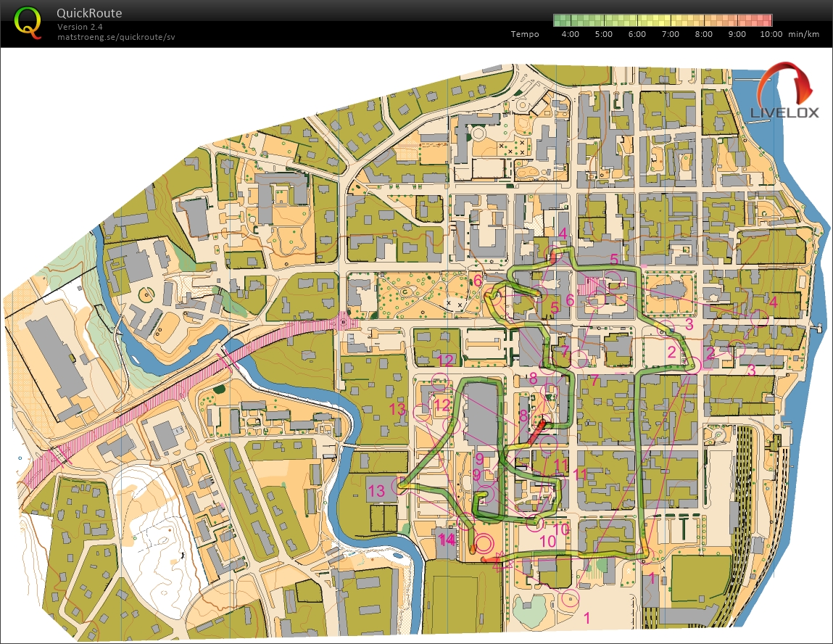
Task: Click the Livelox logo with red arrow
Action: 784,91
